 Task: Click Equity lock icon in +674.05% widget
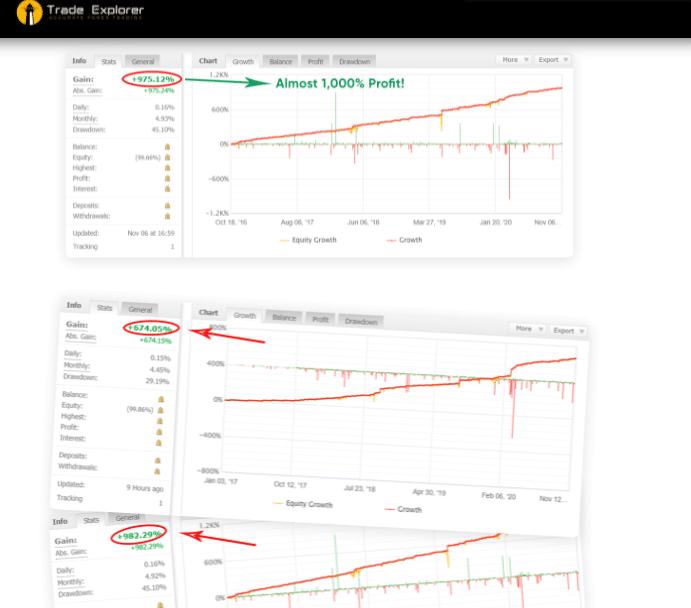[160, 410]
